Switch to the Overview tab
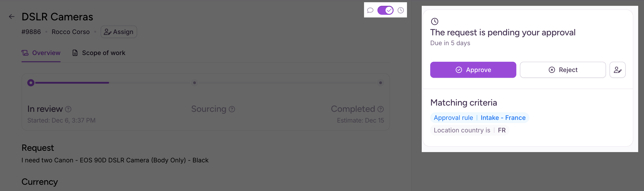 [x=41, y=53]
